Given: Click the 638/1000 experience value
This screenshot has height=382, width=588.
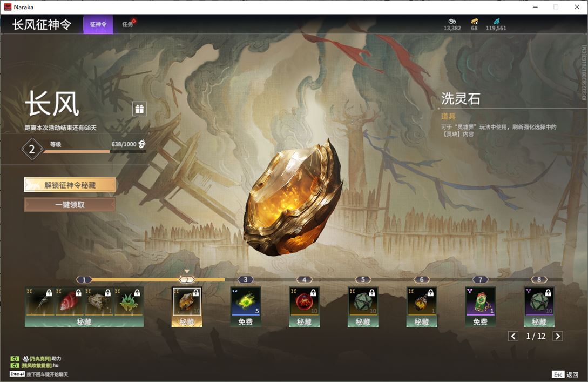Looking at the screenshot, I should coord(124,144).
